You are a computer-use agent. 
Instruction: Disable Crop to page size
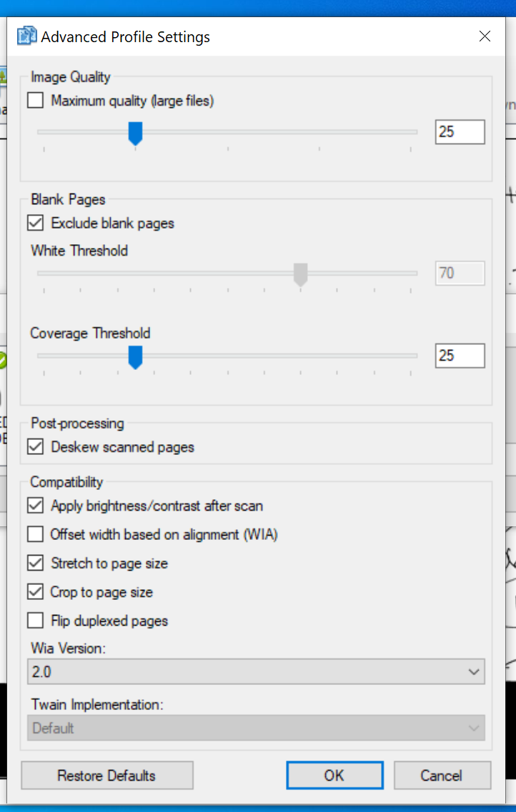point(35,591)
